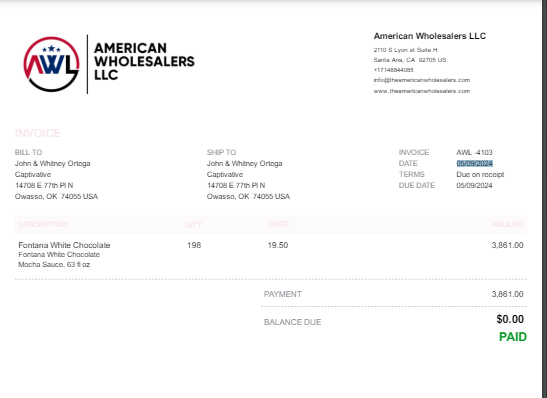Viewport: 547px width, 398px height.
Task: Open the company website URL link
Action: 421,91
